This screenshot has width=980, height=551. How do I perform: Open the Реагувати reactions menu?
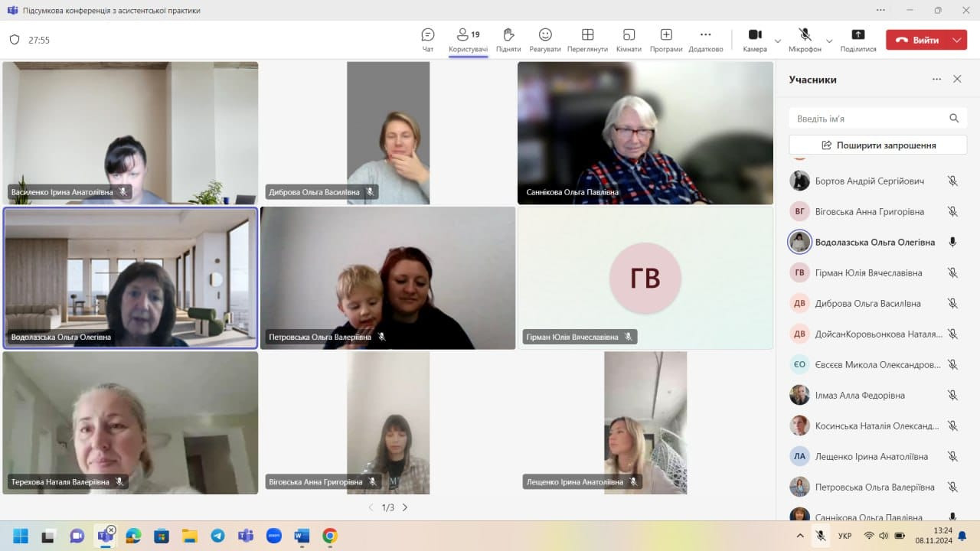545,40
